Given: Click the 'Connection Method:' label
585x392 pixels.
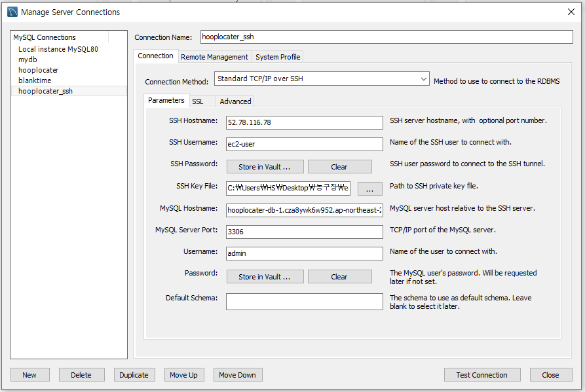Looking at the screenshot, I should (176, 82).
